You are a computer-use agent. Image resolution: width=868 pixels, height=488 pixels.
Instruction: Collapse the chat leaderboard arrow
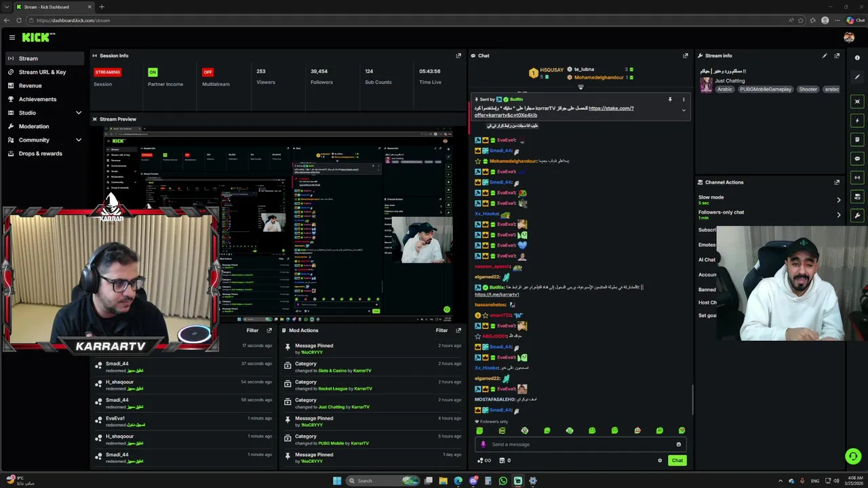[x=580, y=87]
